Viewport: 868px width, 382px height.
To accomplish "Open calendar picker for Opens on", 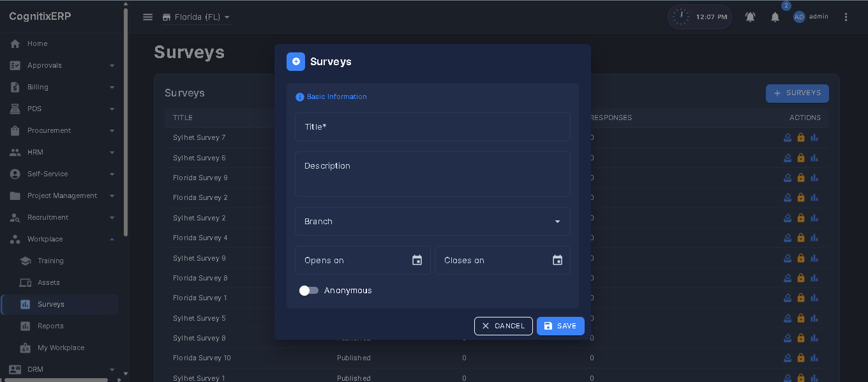I will coord(417,260).
